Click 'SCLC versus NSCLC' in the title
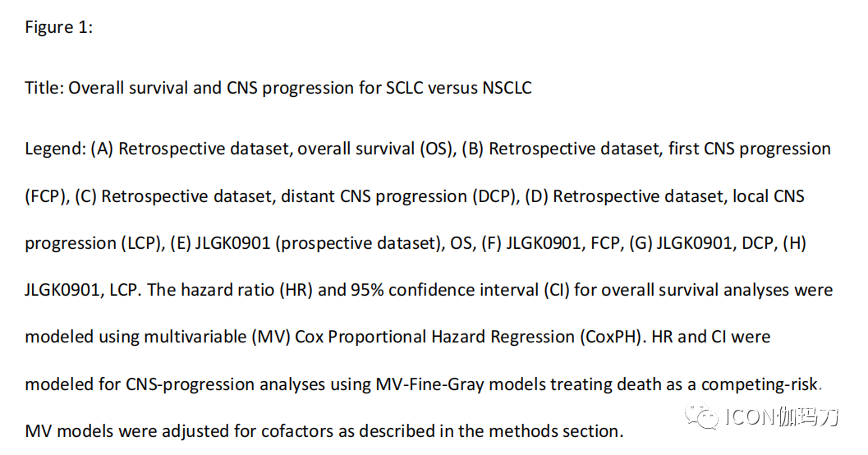This screenshot has height=455, width=868. (x=458, y=87)
